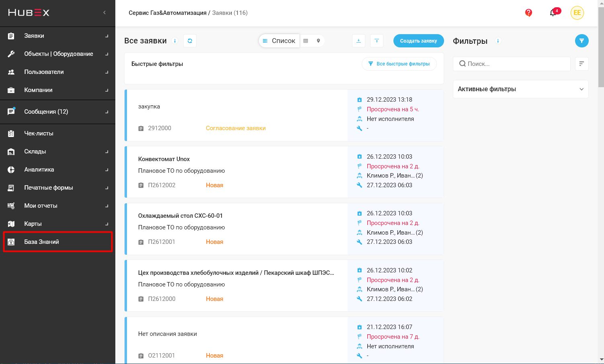Screen dimensions: 604x364
Task: Click the Чек-листы clipboard icon
Action: point(11,133)
